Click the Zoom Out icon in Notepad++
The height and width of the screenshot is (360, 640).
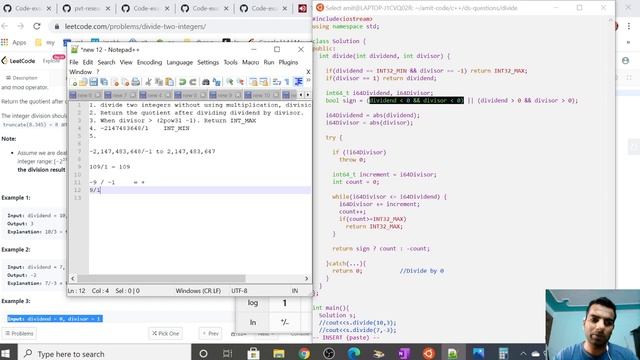click(x=240, y=82)
